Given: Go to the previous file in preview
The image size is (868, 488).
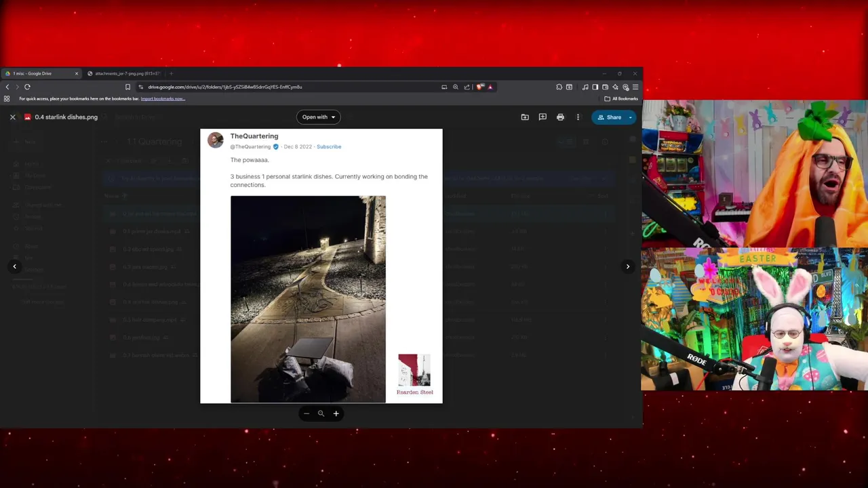Looking at the screenshot, I should [x=14, y=266].
